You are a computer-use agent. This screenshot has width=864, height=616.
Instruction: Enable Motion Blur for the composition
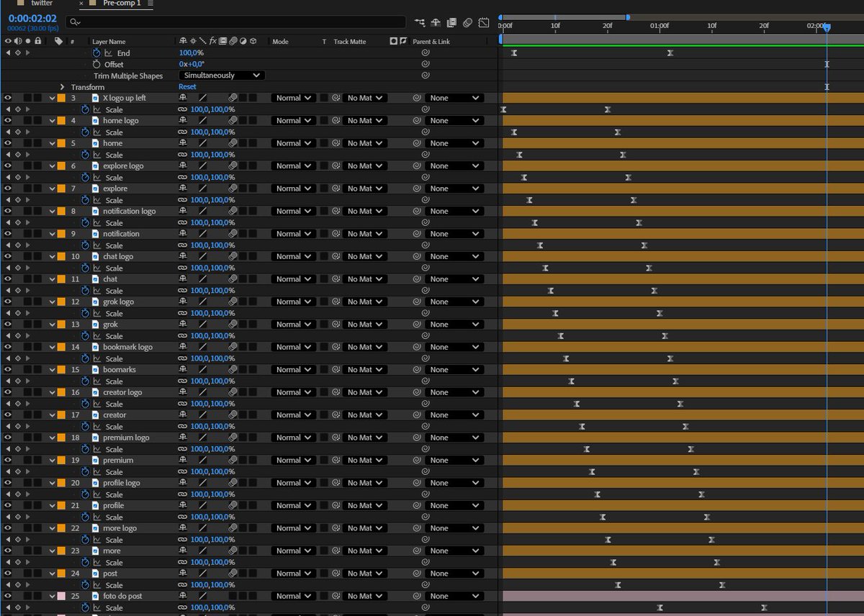468,22
